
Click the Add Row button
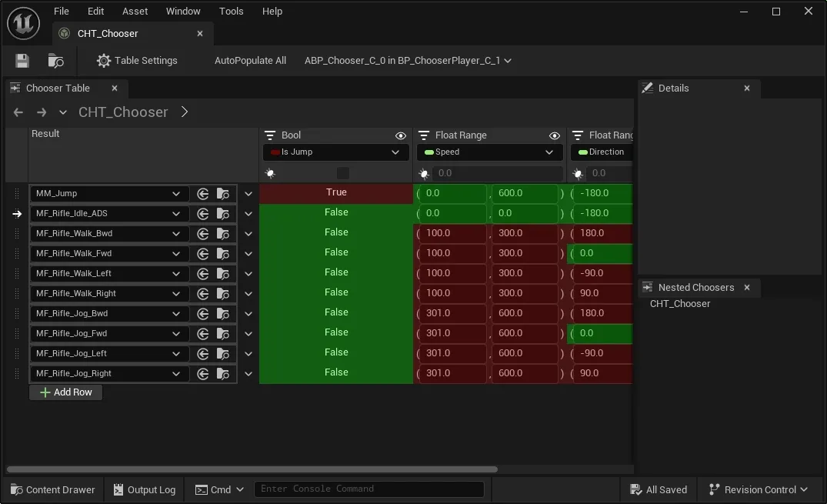(x=66, y=392)
